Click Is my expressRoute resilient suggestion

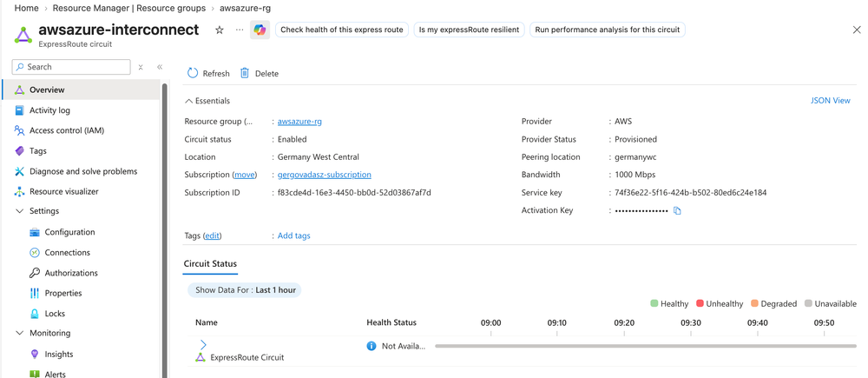470,30
